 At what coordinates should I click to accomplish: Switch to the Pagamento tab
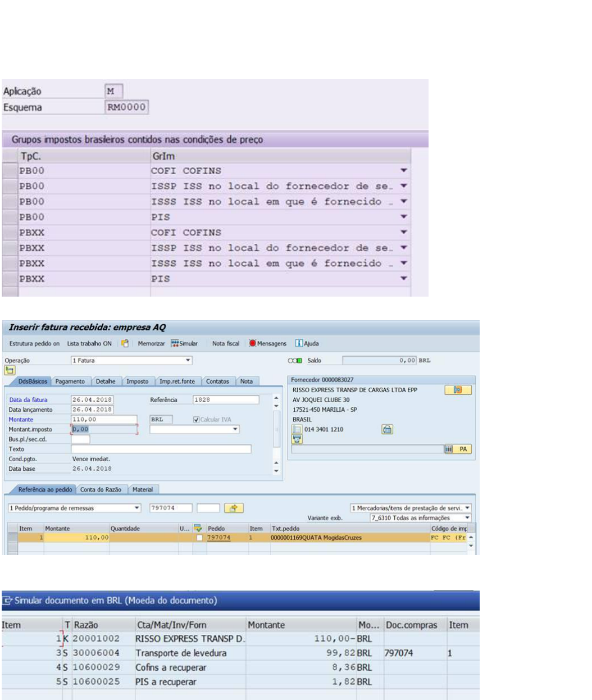coord(70,381)
